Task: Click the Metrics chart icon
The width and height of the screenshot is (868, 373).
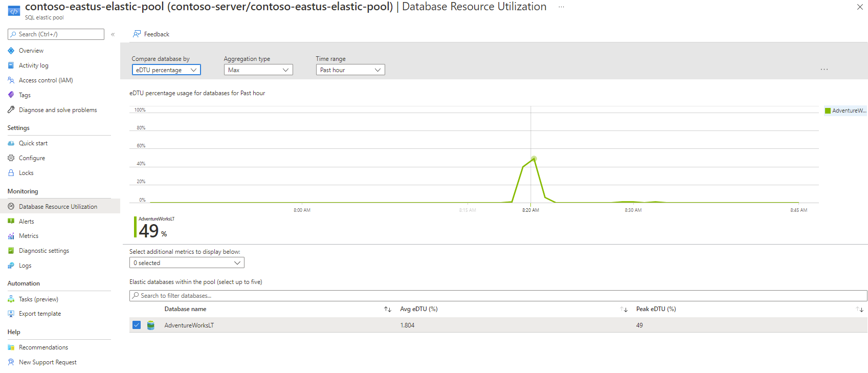Action: 11,236
